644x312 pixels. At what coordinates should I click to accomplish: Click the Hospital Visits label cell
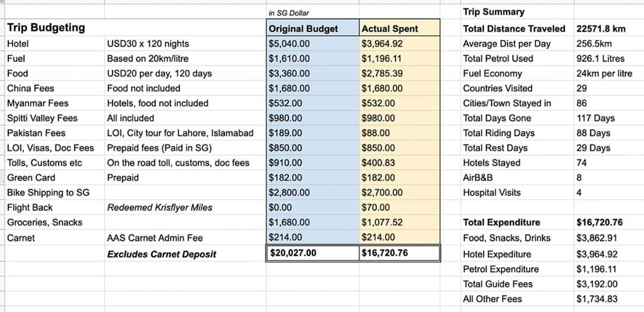click(x=517, y=192)
